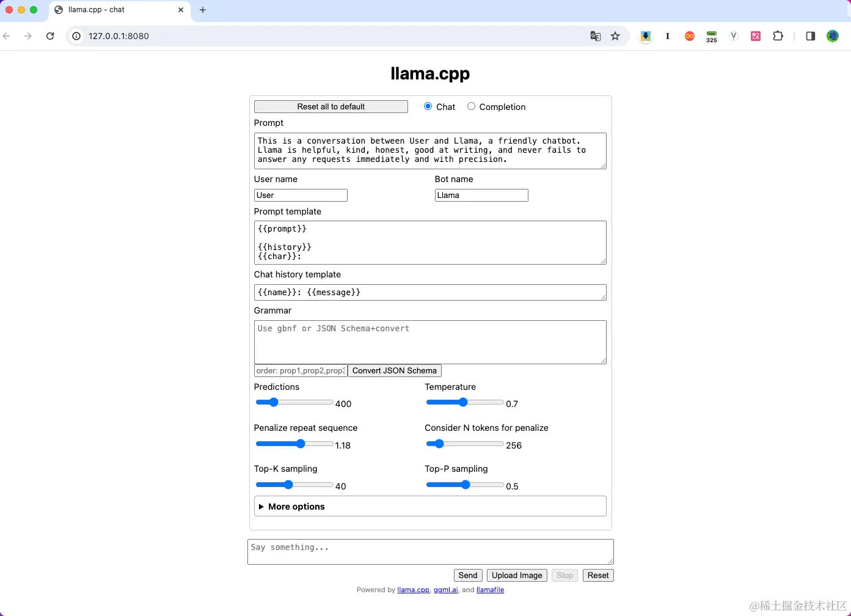This screenshot has height=616, width=851.
Task: Adjust the Temperature slider
Action: point(465,402)
